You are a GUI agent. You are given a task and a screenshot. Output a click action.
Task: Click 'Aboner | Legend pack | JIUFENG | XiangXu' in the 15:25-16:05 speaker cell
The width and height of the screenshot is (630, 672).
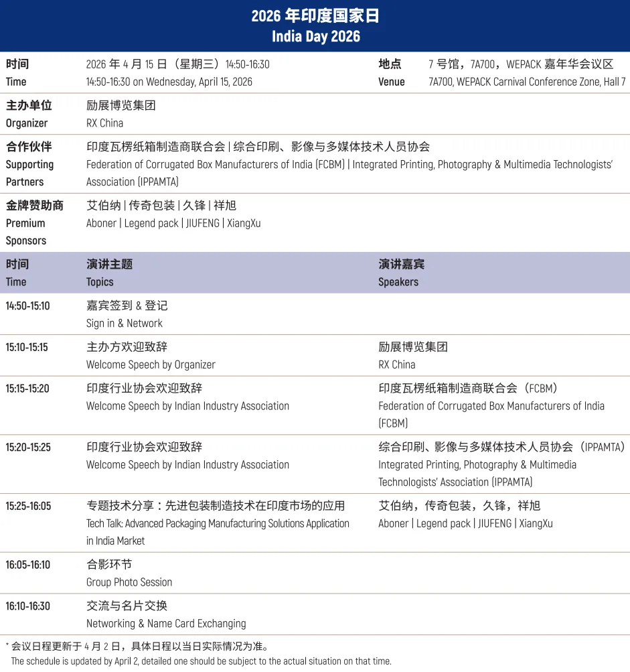pos(465,524)
